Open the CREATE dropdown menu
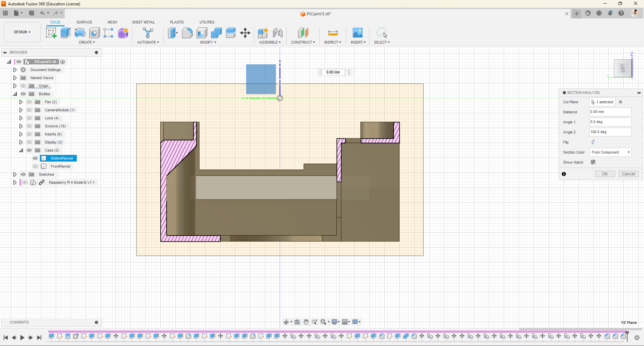 coord(87,42)
